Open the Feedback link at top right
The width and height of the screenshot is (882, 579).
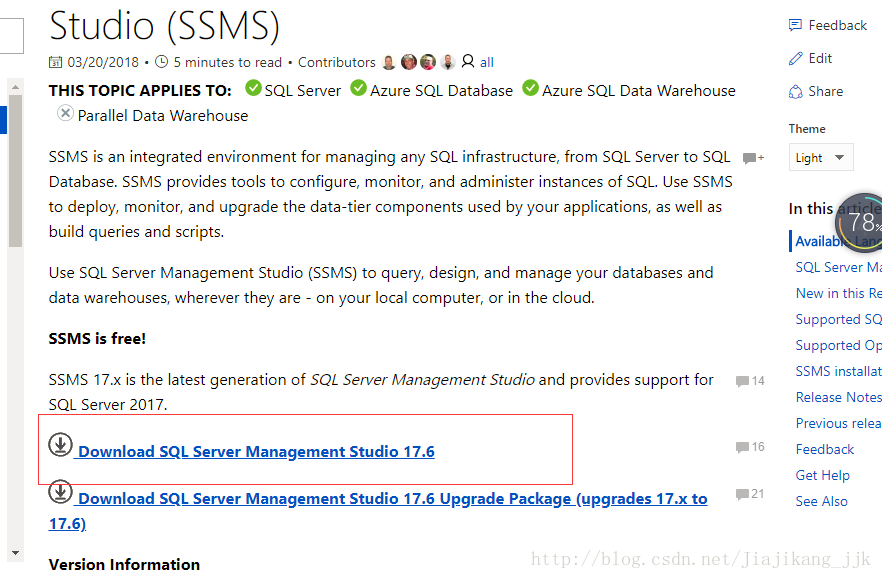click(x=838, y=25)
